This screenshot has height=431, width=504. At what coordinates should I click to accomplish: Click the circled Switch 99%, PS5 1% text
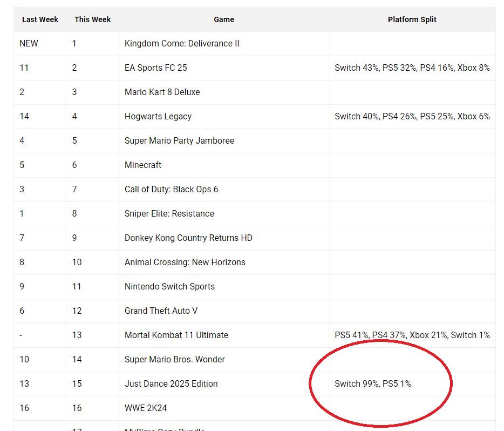373,384
